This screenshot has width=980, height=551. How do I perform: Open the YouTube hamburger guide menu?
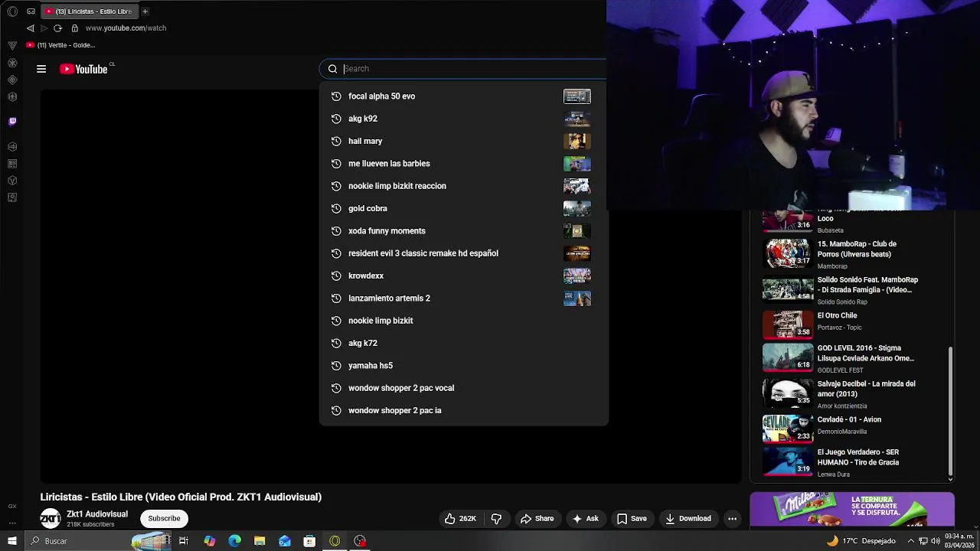click(41, 69)
